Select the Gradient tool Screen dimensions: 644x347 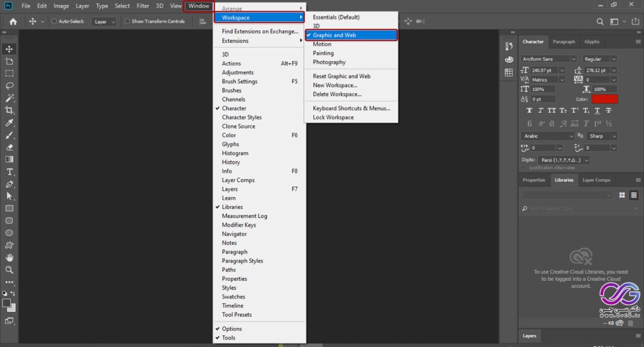pyautogui.click(x=9, y=159)
